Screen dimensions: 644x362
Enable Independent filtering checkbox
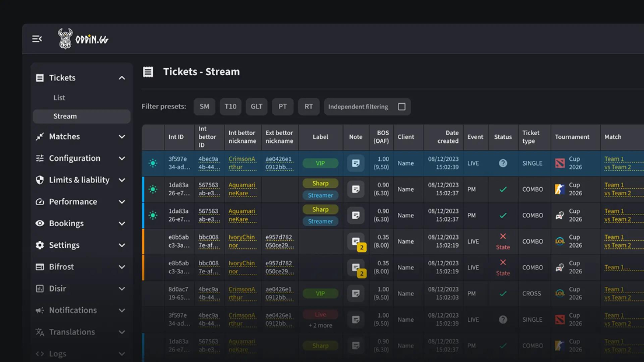point(402,107)
